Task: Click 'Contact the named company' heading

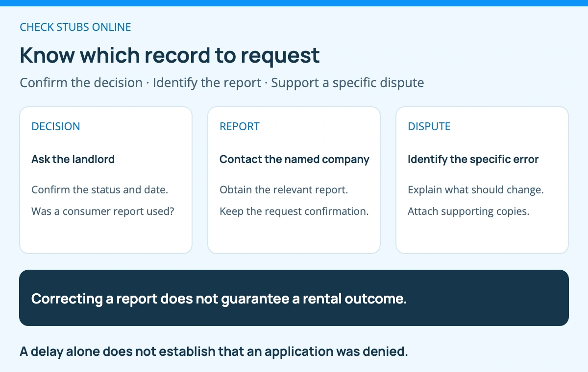Action: [x=294, y=159]
